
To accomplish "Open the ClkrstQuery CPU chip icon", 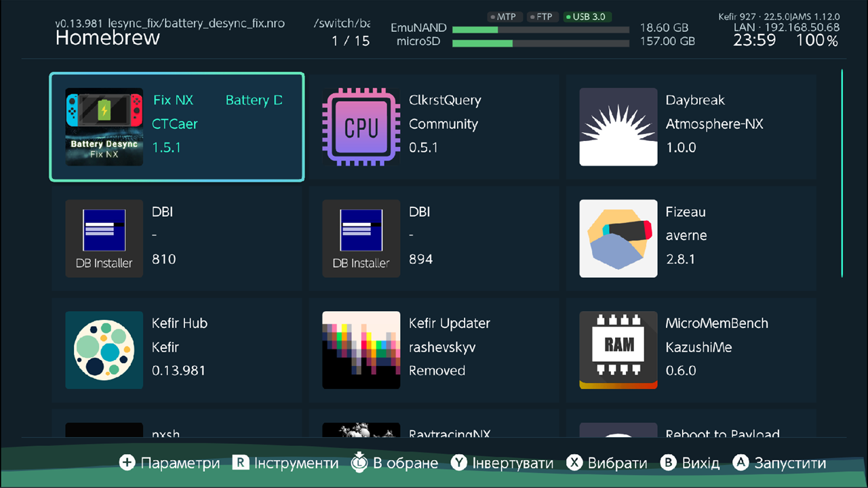I will point(361,127).
